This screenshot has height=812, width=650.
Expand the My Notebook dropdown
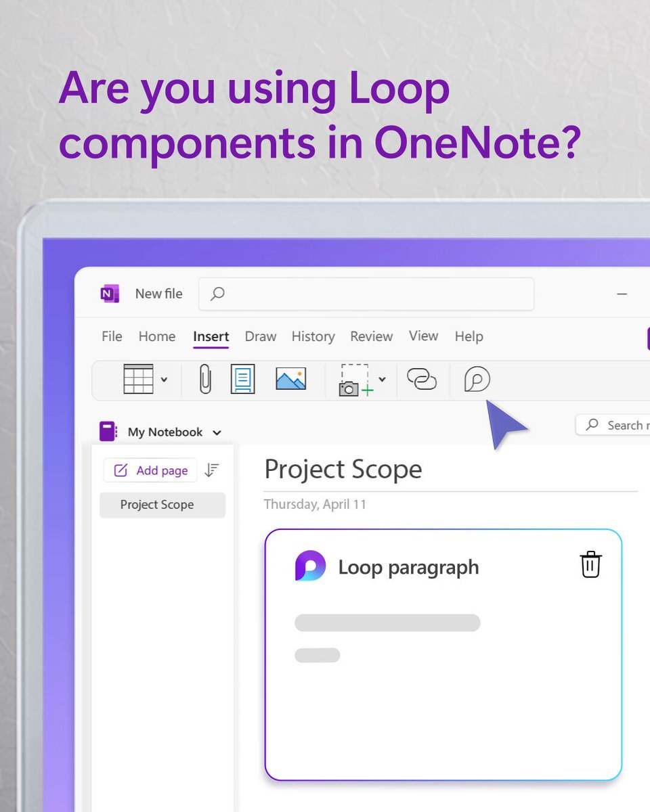pyautogui.click(x=217, y=432)
